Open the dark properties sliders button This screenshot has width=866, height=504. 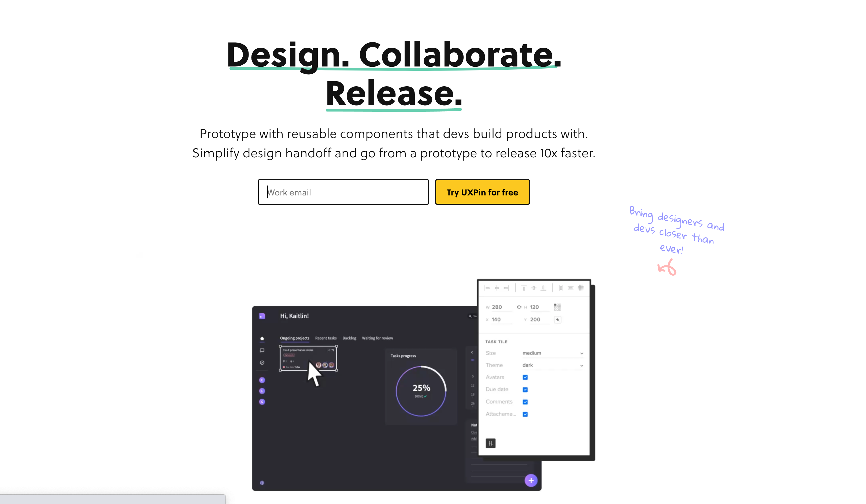pyautogui.click(x=490, y=443)
